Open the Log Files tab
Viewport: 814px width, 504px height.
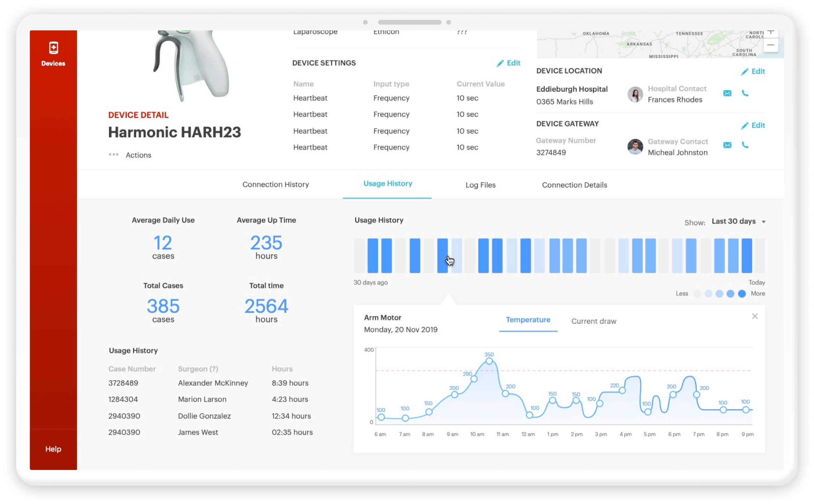pos(480,185)
